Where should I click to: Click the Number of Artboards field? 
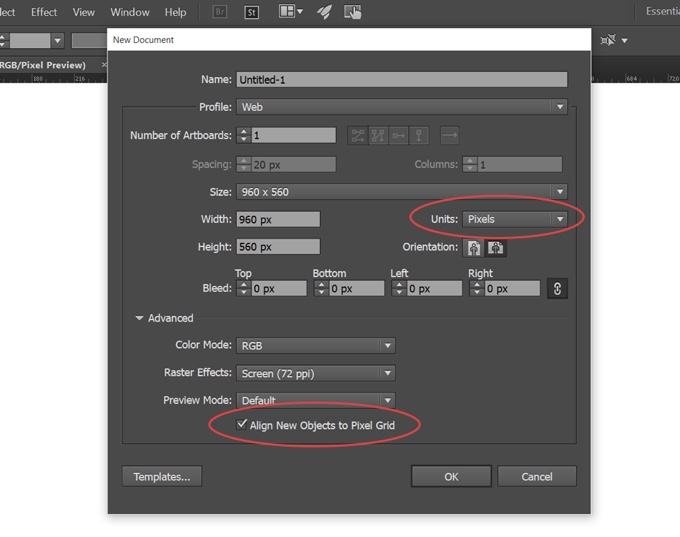click(x=294, y=135)
